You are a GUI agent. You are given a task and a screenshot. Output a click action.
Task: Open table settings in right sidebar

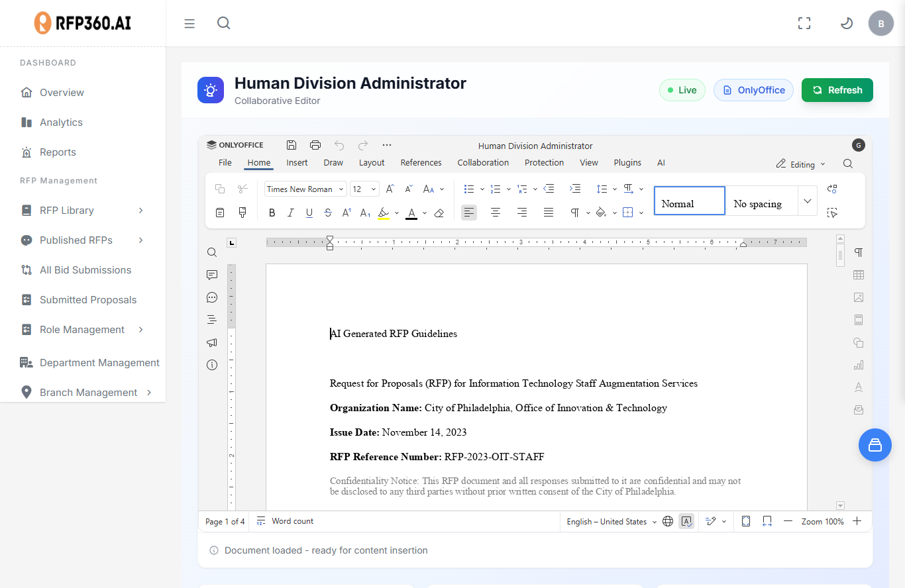tap(859, 275)
